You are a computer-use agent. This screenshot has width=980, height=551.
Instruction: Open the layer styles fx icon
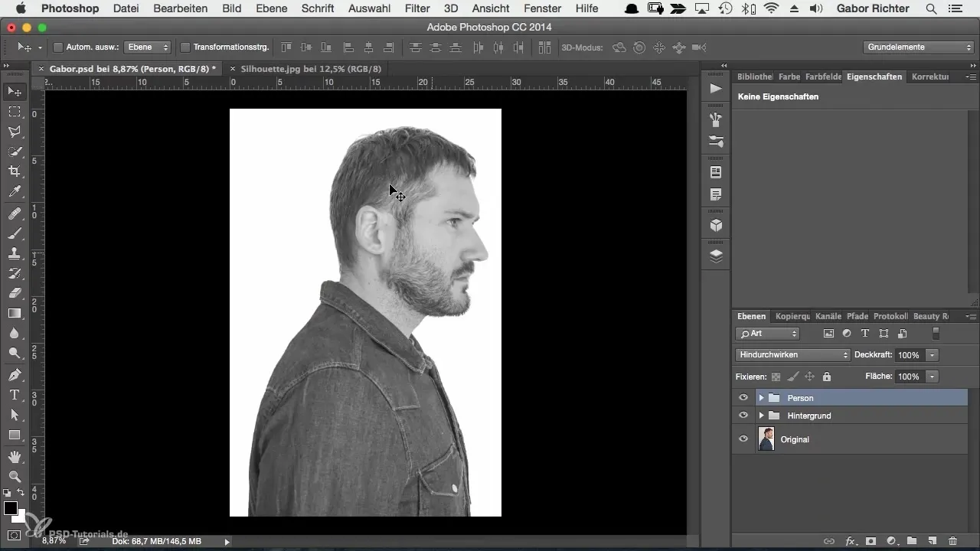pyautogui.click(x=850, y=540)
